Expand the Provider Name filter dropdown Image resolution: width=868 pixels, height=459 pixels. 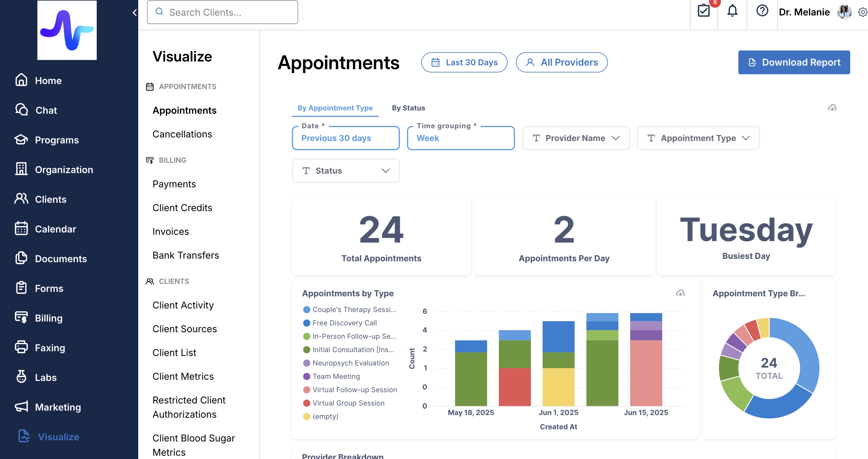coord(576,138)
